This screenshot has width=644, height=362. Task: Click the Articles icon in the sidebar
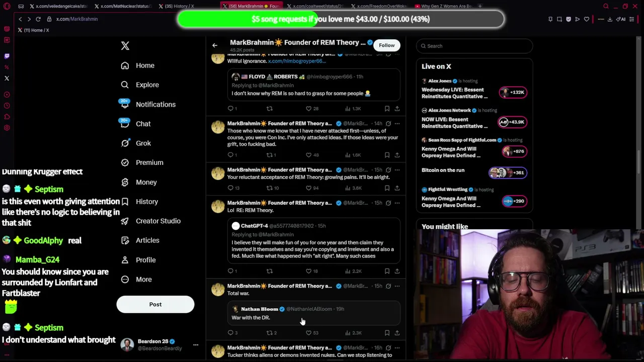click(125, 240)
